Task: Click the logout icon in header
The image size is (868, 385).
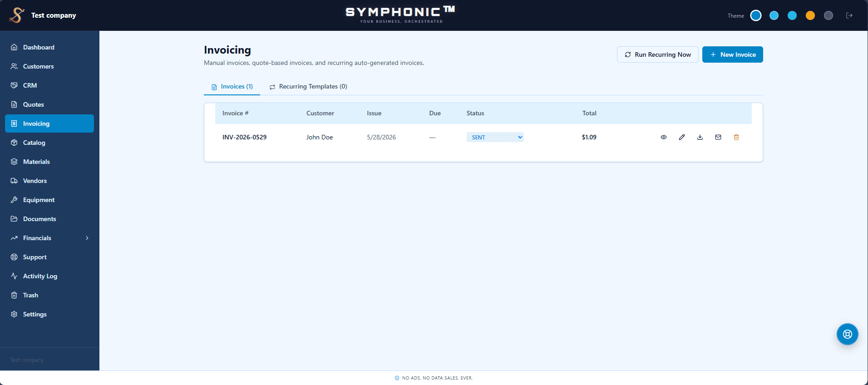Action: point(849,15)
